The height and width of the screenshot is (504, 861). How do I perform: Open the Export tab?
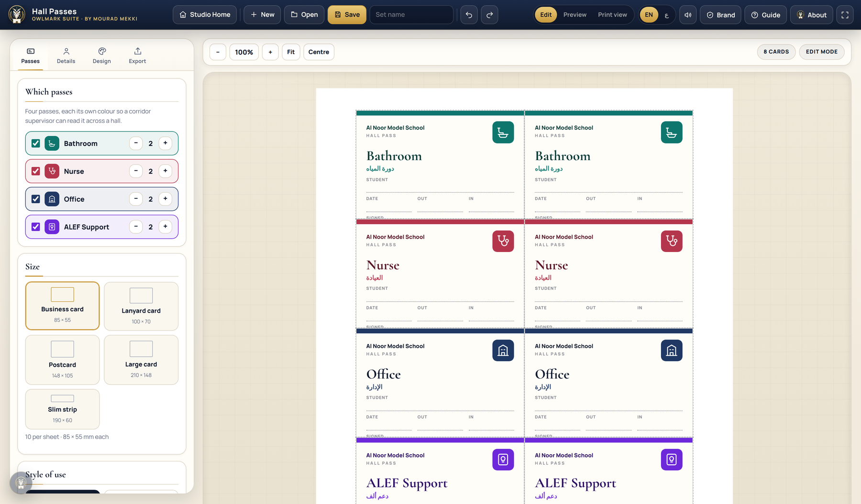(137, 56)
